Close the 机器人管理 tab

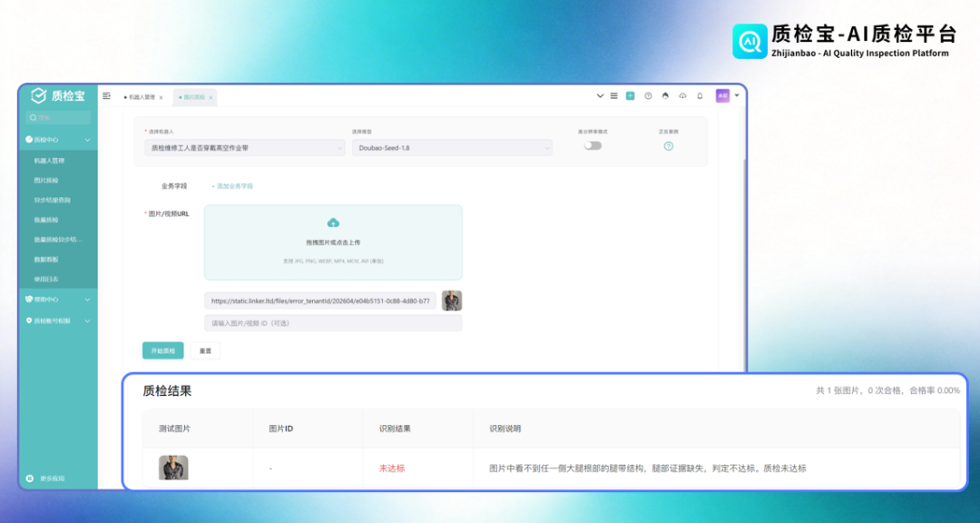pos(161,97)
